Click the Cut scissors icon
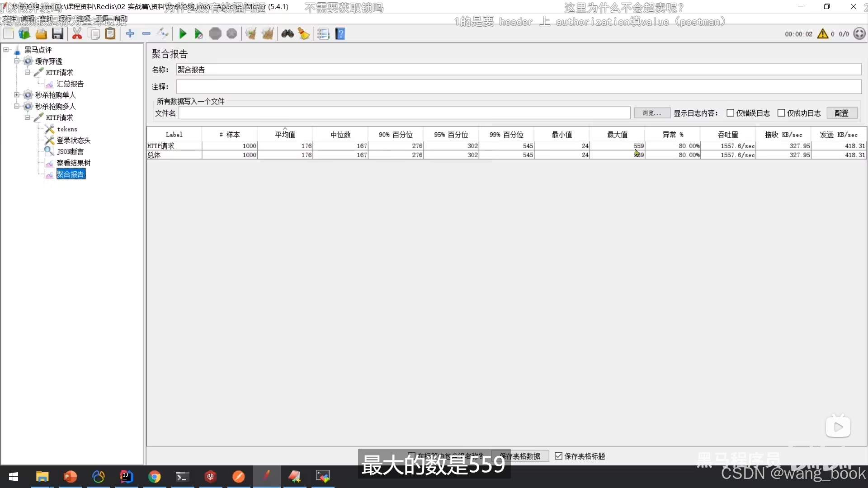The width and height of the screenshot is (868, 488). (77, 34)
